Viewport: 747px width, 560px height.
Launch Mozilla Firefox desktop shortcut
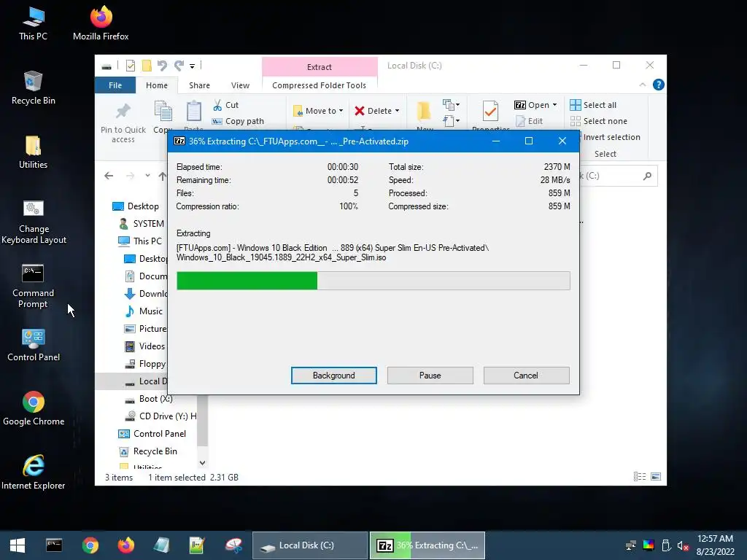101,24
